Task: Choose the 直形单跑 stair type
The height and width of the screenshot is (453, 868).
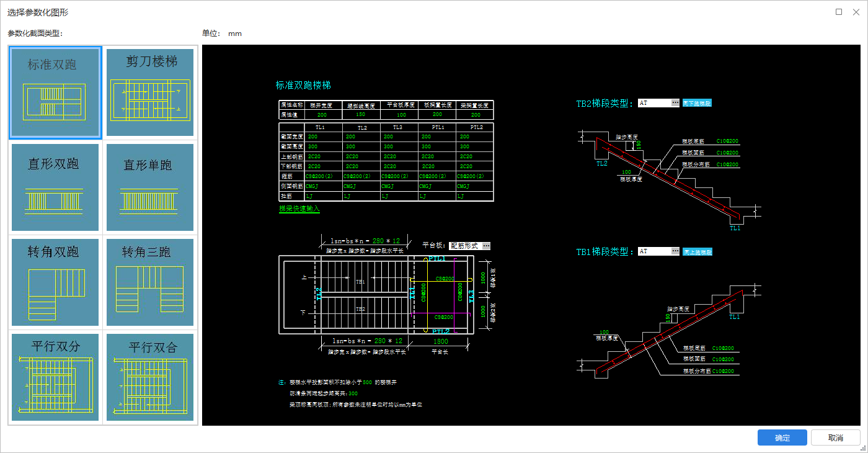Action: pyautogui.click(x=150, y=187)
